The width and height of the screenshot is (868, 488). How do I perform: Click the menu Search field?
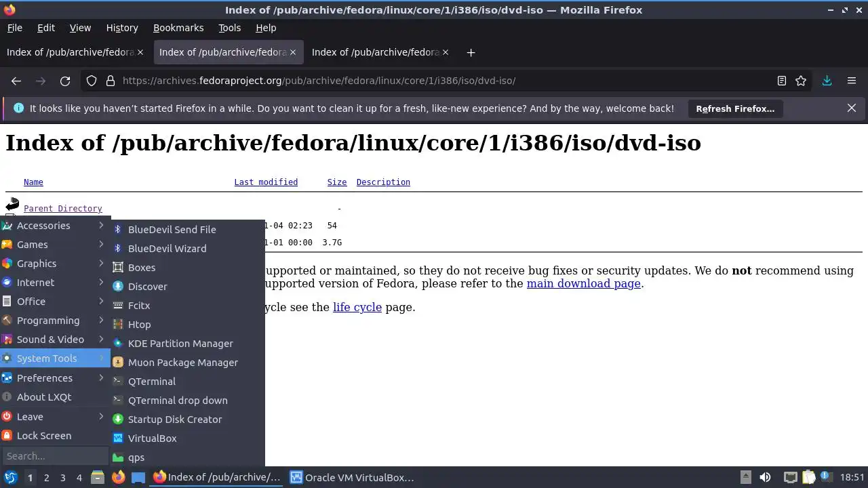[55, 456]
